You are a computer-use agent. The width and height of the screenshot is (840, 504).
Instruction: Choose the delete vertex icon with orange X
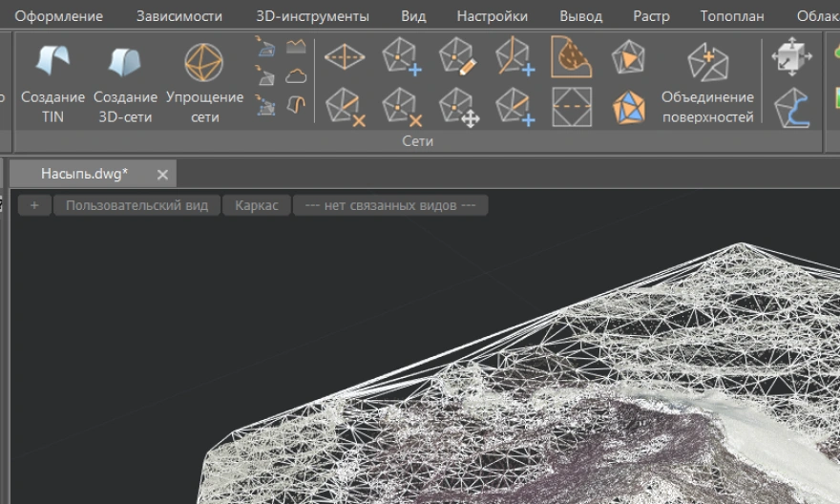point(402,106)
